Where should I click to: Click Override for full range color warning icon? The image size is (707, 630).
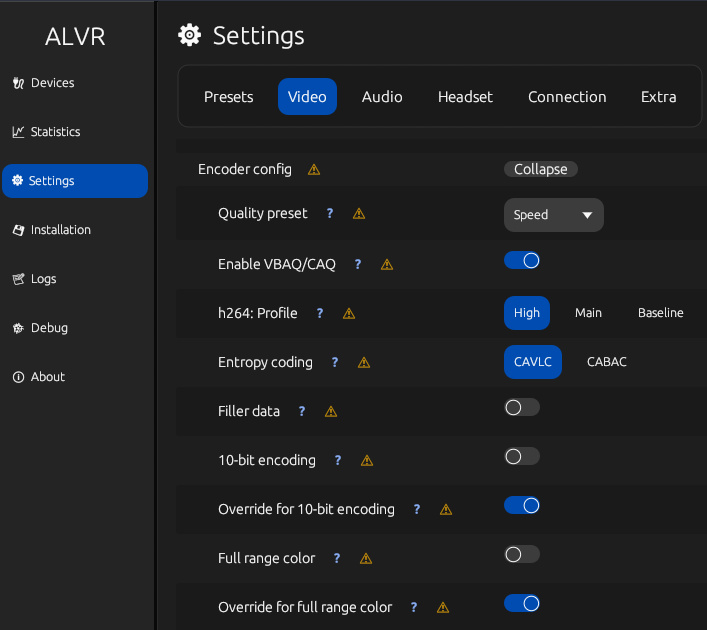click(443, 607)
